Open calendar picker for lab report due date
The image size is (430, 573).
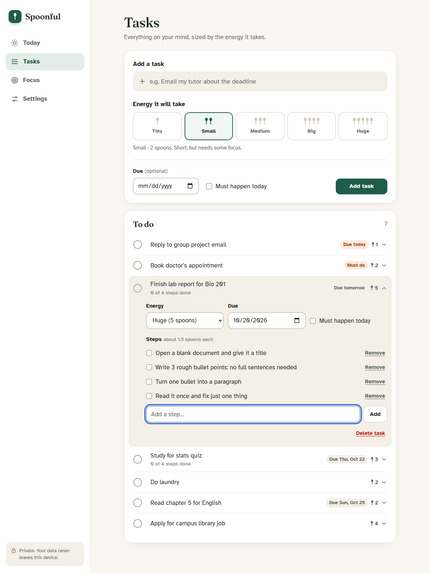coord(297,320)
